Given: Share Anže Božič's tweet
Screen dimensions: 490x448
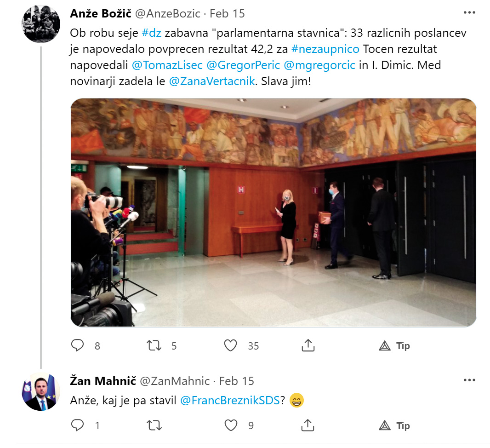Looking at the screenshot, I should pos(307,345).
